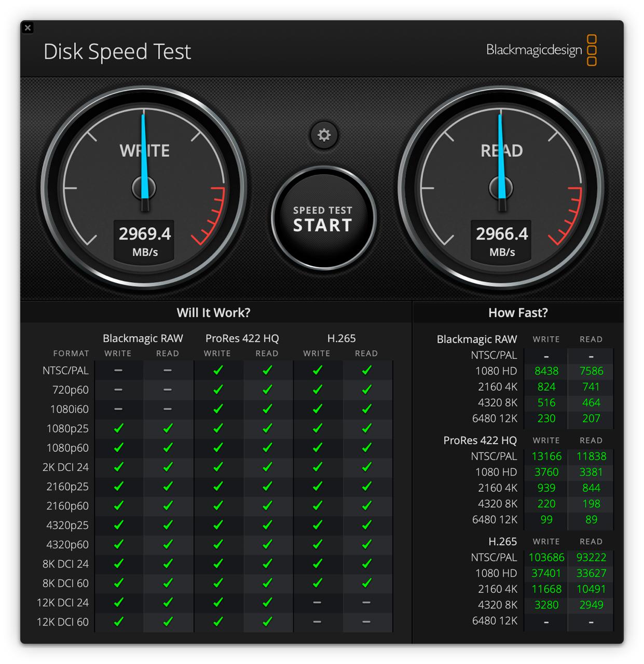
Task: Click the Blackmagic RAW write checkmark for 2160p25
Action: click(x=118, y=486)
